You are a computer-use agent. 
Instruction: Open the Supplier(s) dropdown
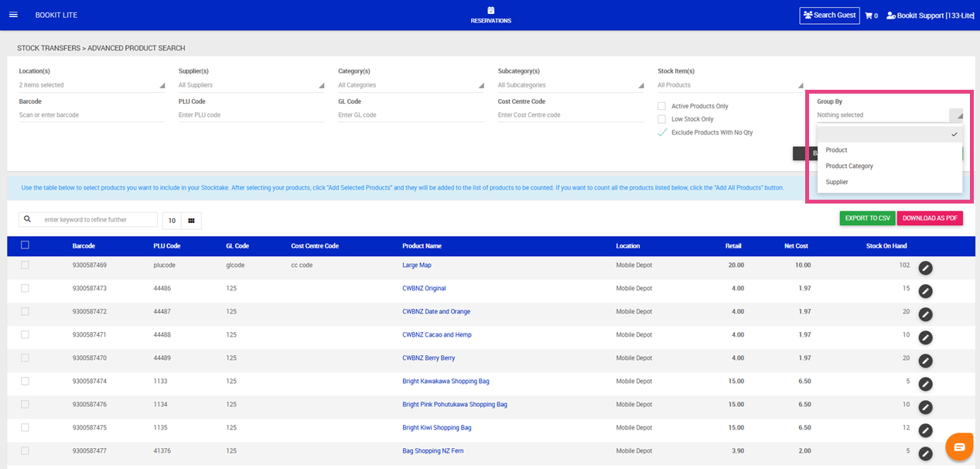pyautogui.click(x=251, y=85)
